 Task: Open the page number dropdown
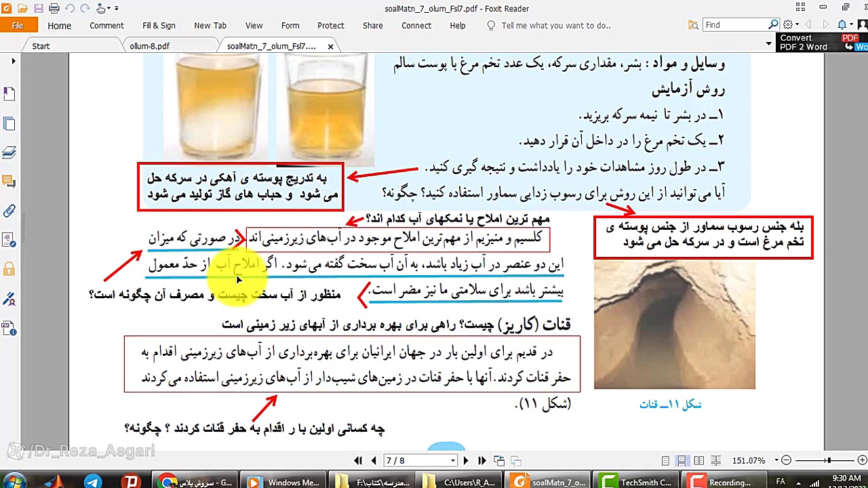(452, 461)
